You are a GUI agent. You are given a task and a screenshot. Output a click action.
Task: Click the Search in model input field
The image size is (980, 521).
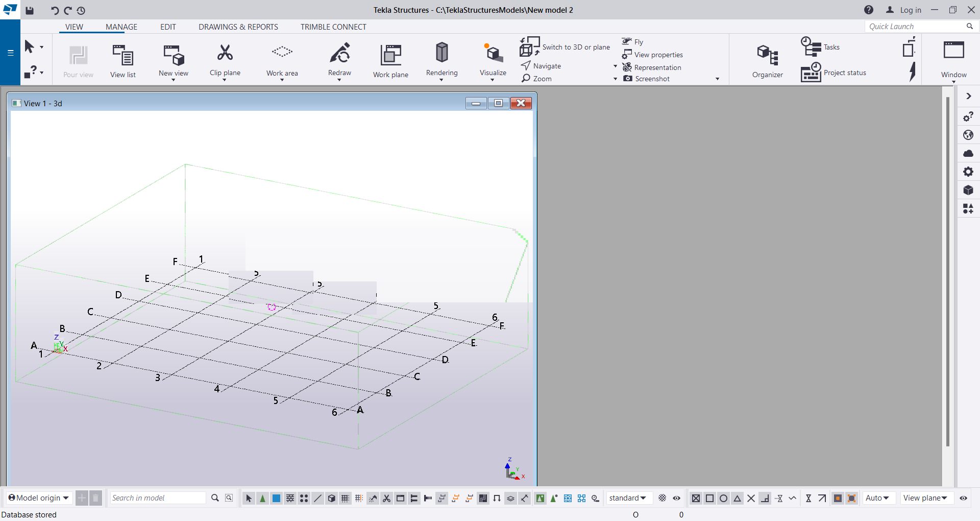tap(158, 498)
